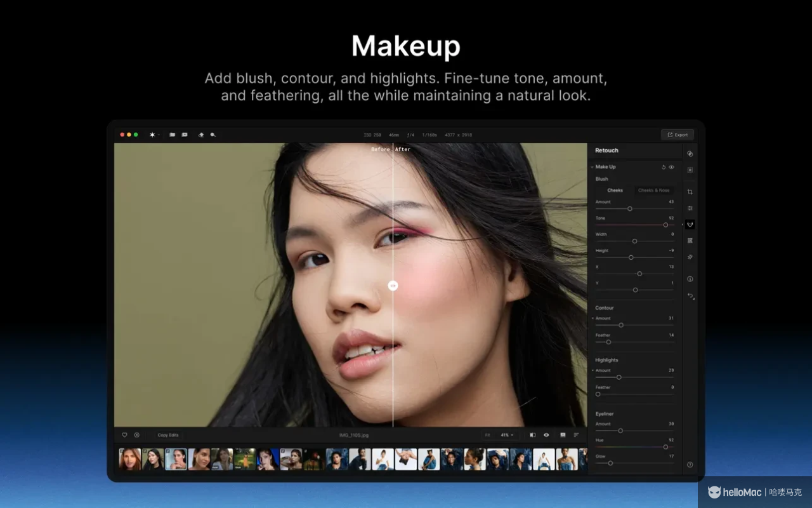The height and width of the screenshot is (508, 812).
Task: Click the magnifier search icon in the toolbar
Action: [x=213, y=135]
